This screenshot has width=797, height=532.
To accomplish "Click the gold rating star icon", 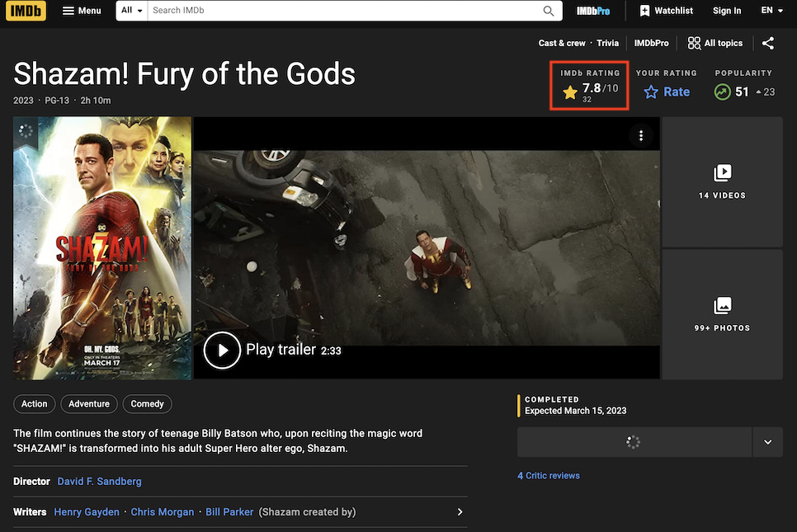I will coord(570,92).
